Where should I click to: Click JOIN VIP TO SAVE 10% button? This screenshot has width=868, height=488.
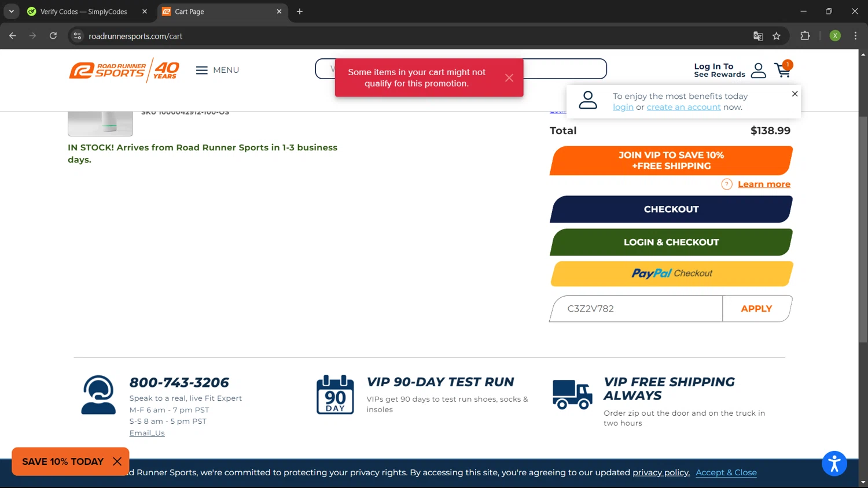(x=671, y=160)
